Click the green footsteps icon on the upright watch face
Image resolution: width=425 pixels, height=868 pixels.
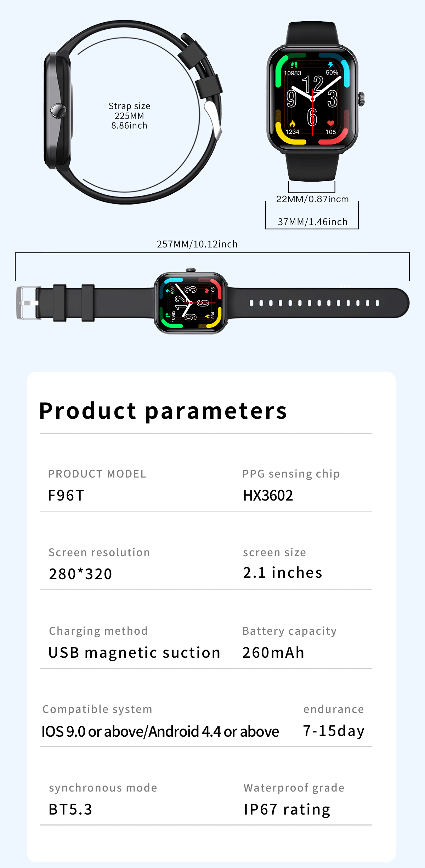pyautogui.click(x=294, y=65)
